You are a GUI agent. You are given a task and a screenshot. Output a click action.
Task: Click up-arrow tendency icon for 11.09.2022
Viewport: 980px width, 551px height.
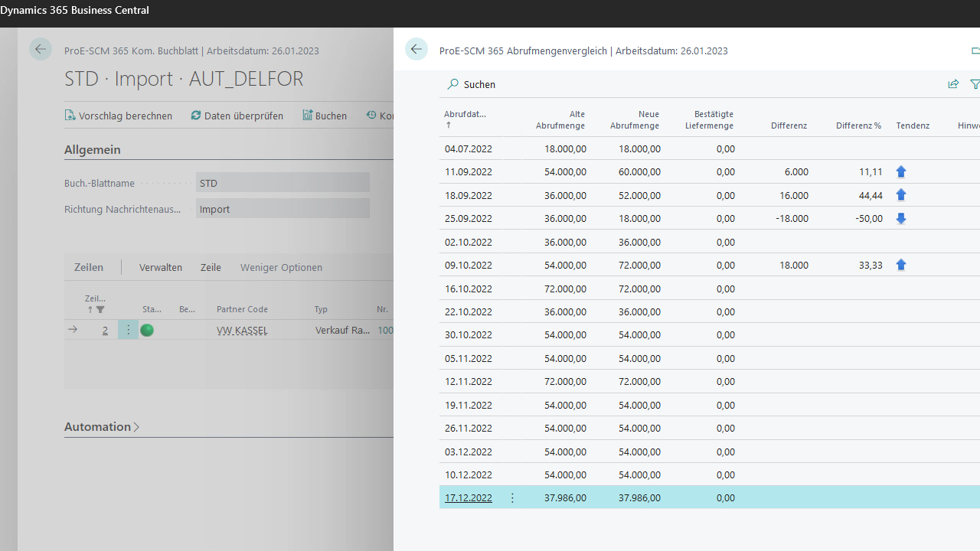pos(901,172)
